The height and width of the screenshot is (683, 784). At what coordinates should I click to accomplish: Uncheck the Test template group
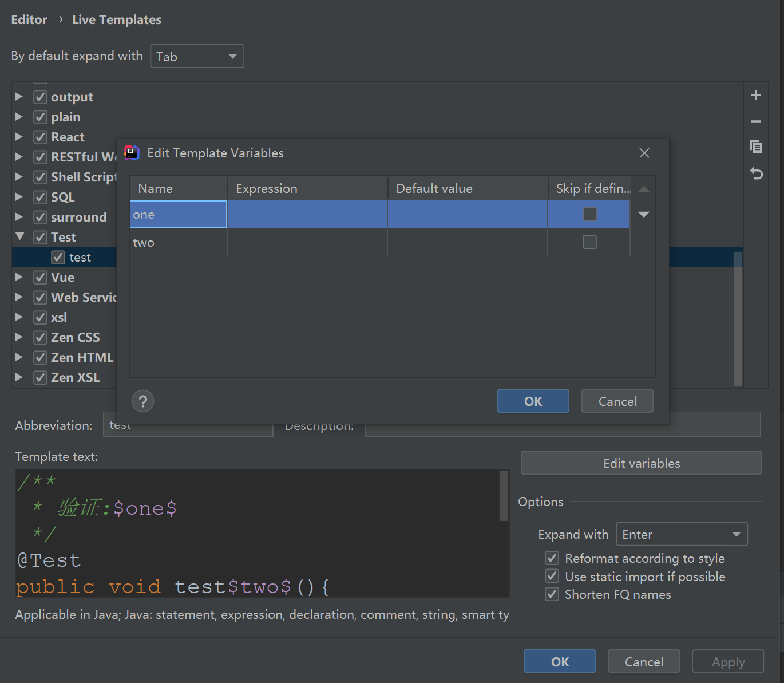[40, 237]
